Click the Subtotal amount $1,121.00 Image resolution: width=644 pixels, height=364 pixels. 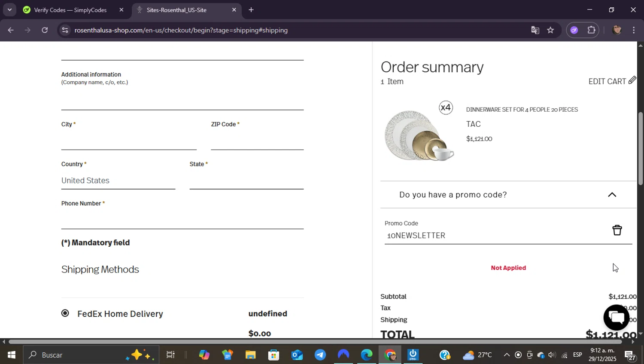pyautogui.click(x=623, y=297)
